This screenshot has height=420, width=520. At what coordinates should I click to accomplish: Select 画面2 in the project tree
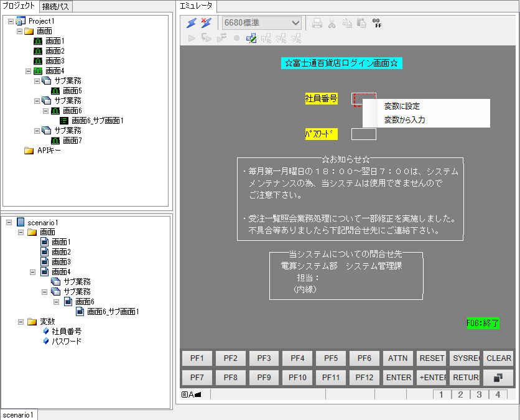tap(55, 51)
